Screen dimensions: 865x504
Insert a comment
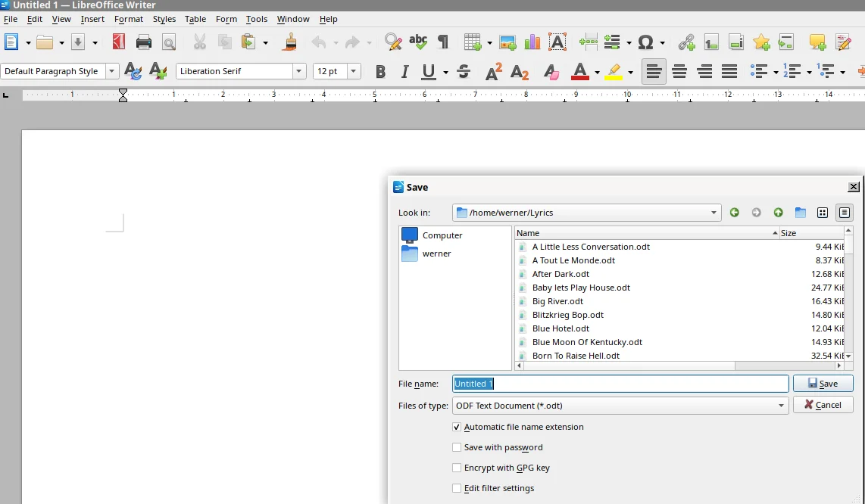coord(817,42)
